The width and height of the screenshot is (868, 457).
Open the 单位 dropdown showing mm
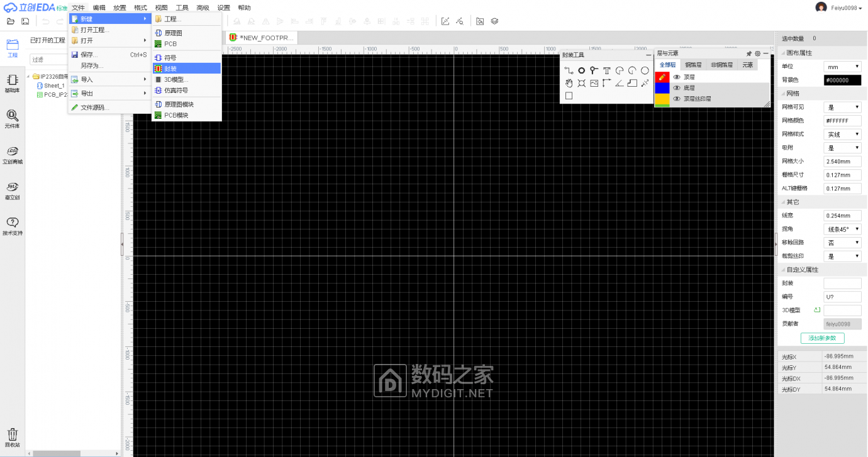click(842, 66)
